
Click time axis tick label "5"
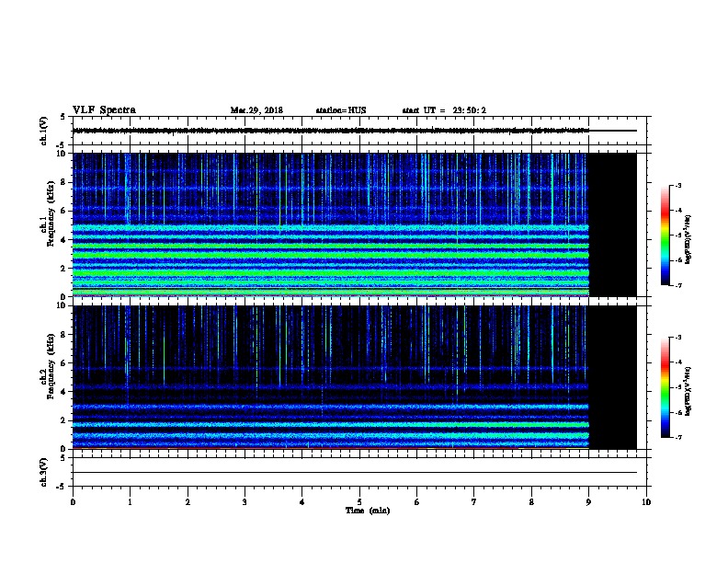tap(359, 502)
